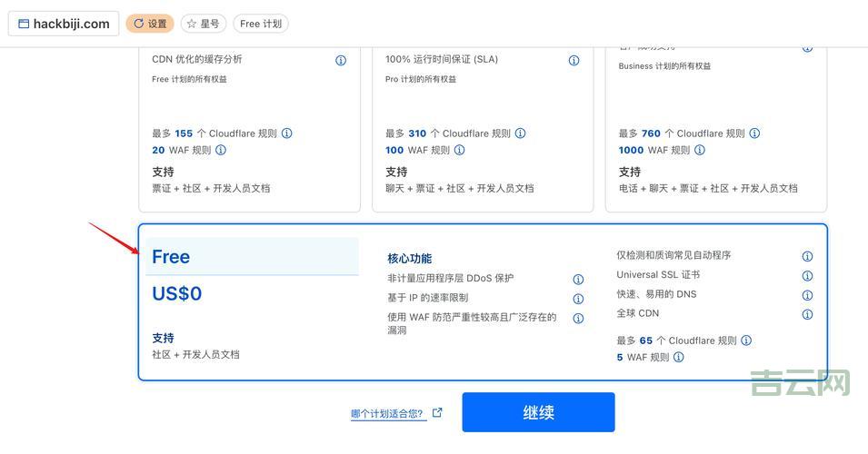Click 社区 + 开发人员文档 support text
The width and height of the screenshot is (868, 454).
pyautogui.click(x=196, y=354)
